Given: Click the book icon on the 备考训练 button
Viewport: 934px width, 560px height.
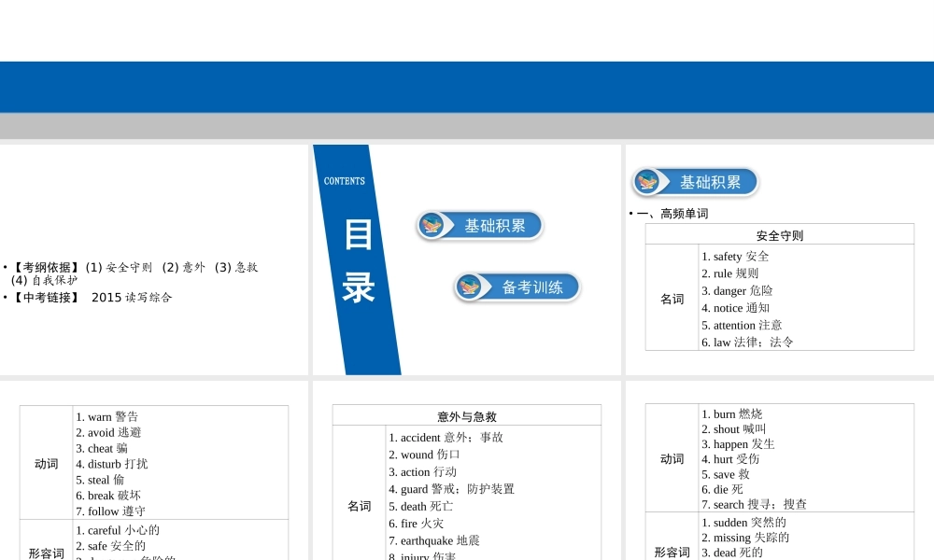Looking at the screenshot, I should click(x=470, y=287).
